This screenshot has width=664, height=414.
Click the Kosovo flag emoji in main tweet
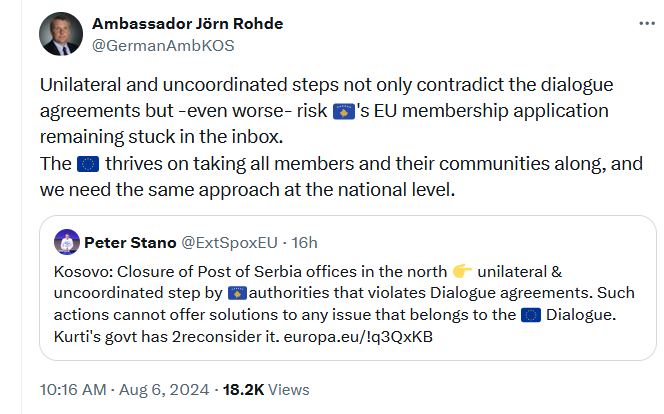click(x=344, y=112)
